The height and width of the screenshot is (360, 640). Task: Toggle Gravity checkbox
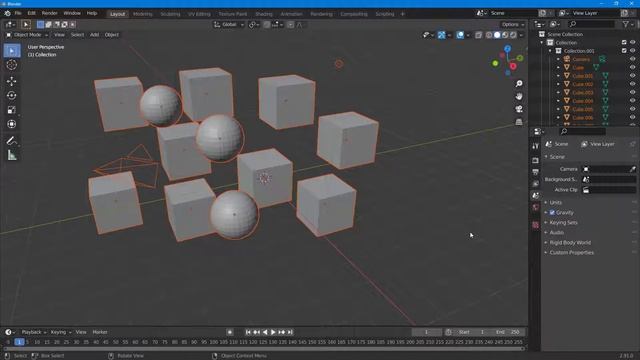pyautogui.click(x=552, y=213)
